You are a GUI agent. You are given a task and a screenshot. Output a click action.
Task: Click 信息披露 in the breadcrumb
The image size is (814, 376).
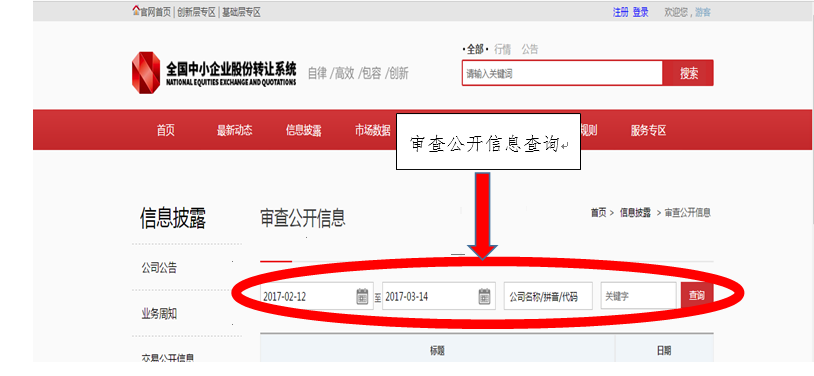(635, 212)
